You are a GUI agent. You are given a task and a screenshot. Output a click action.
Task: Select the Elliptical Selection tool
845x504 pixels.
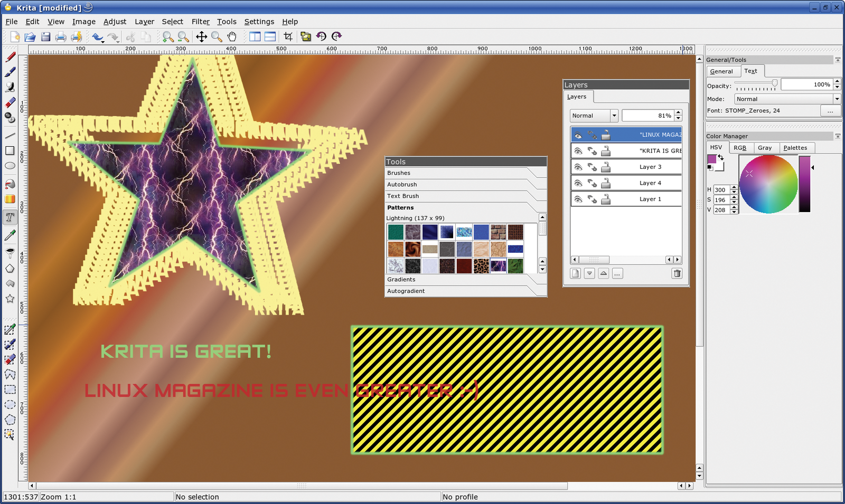coord(10,404)
